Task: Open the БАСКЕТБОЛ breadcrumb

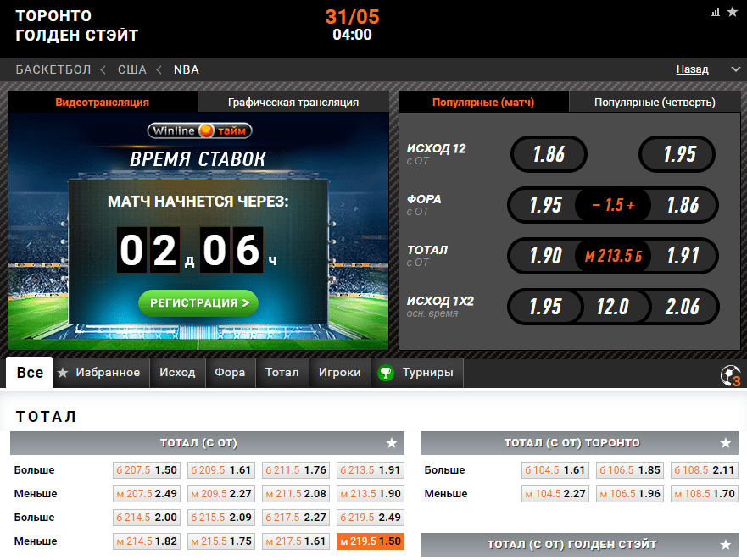Action: (53, 70)
